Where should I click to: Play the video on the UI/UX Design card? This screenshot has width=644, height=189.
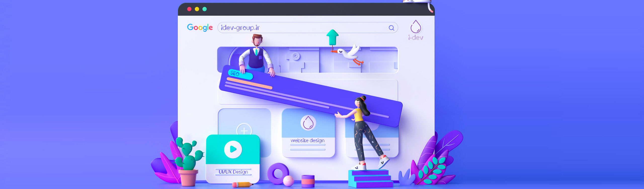coord(233,149)
